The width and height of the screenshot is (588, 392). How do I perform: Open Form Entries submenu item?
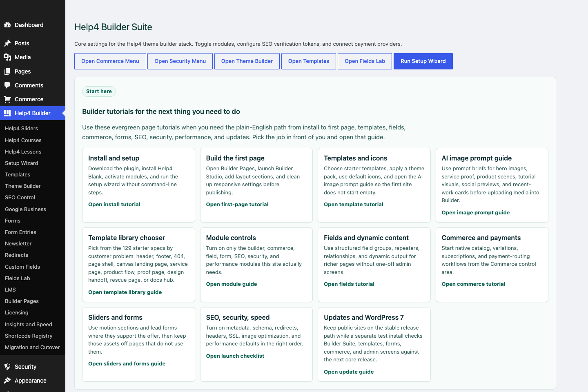(20, 232)
